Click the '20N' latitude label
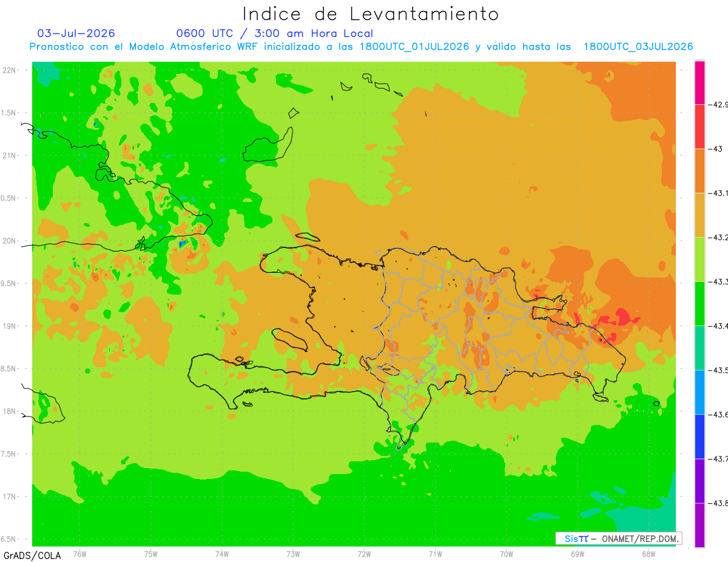This screenshot has height=562, width=728. pyautogui.click(x=10, y=241)
